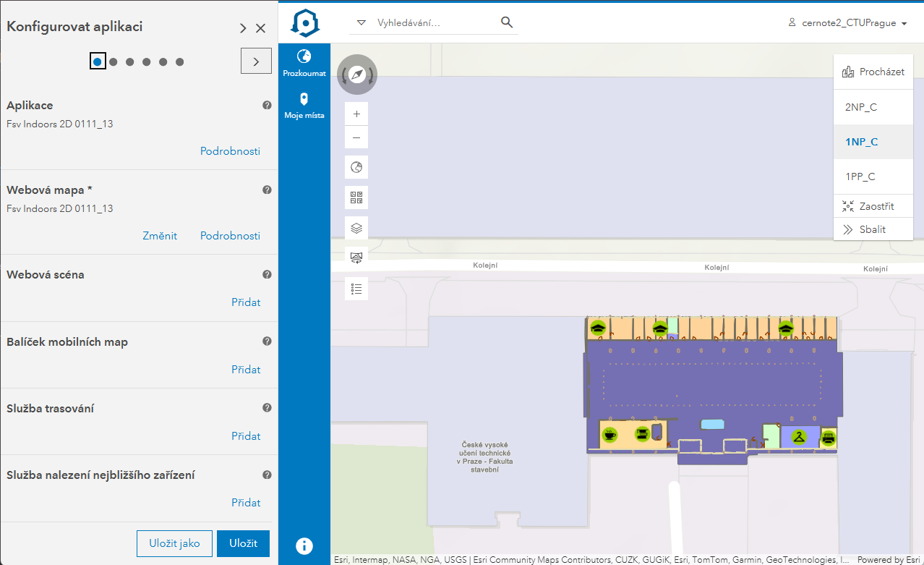Click the info icon in the blue sidebar
This screenshot has height=565, width=924.
pos(304,546)
